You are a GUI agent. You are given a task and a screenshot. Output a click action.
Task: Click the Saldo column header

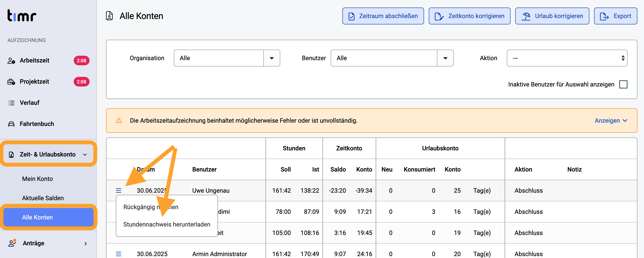pos(338,170)
